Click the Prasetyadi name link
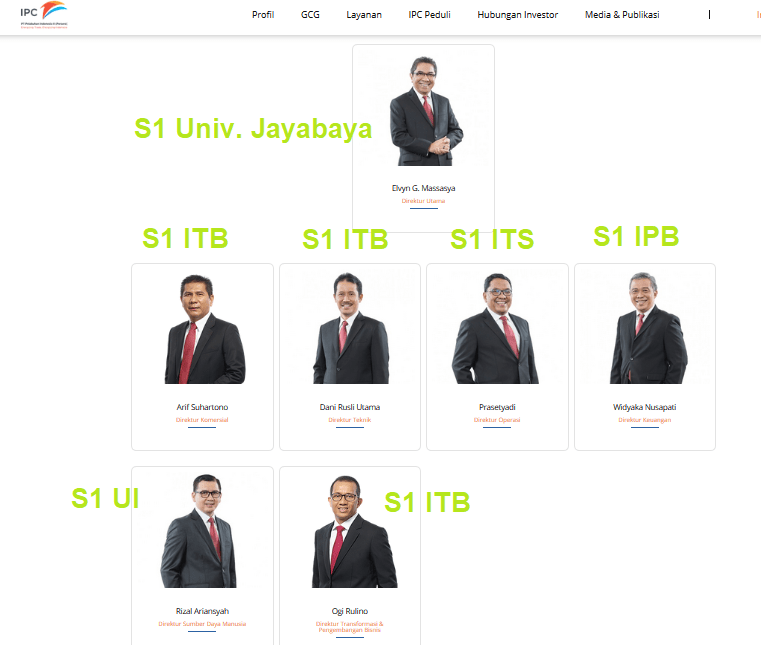The image size is (761, 645). point(497,407)
